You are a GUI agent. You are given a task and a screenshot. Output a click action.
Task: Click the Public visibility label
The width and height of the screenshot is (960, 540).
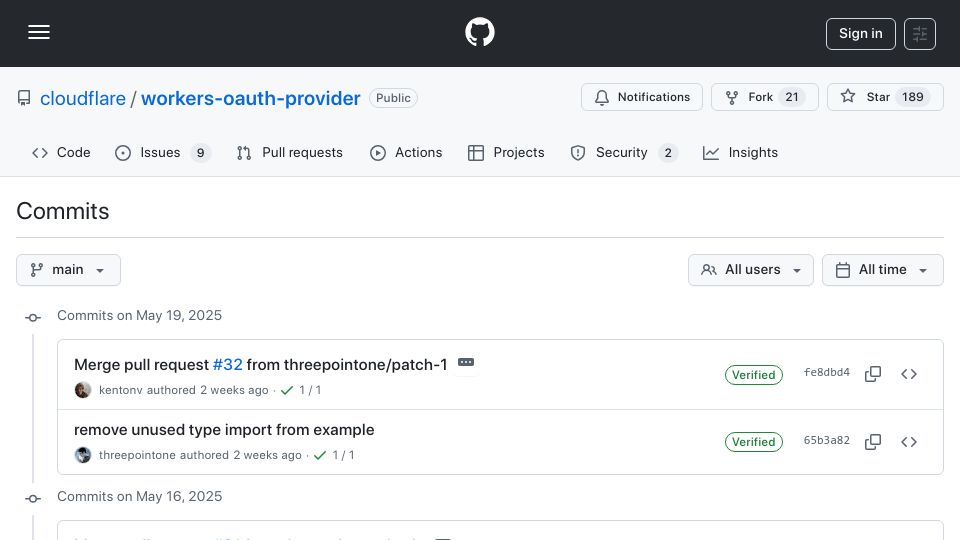pyautogui.click(x=393, y=98)
